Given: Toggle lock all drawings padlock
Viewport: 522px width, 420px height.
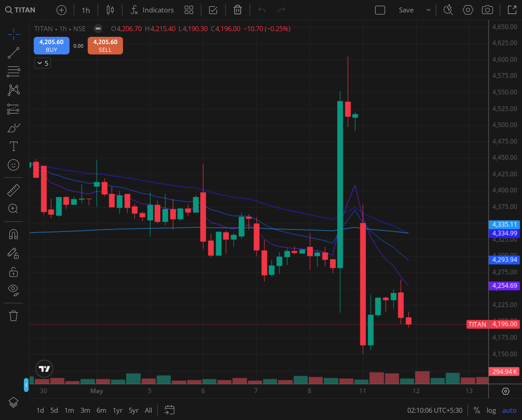Looking at the screenshot, I should coord(13,272).
